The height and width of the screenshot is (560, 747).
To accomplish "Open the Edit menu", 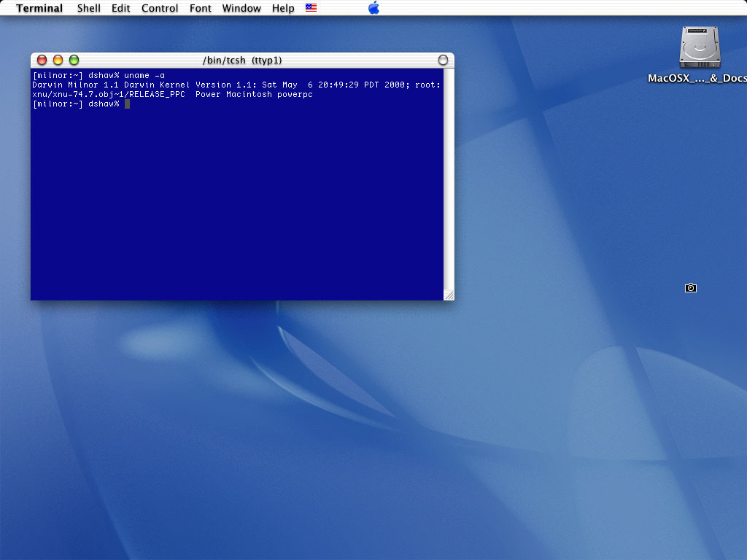I will coord(120,8).
